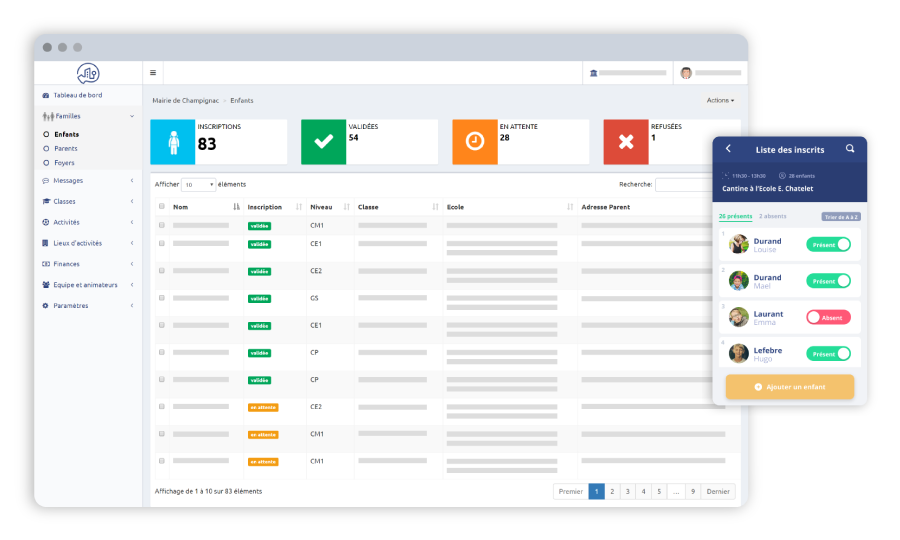The height and width of the screenshot is (540, 900).
Task: Click the app logo in the top-left
Action: (x=88, y=73)
